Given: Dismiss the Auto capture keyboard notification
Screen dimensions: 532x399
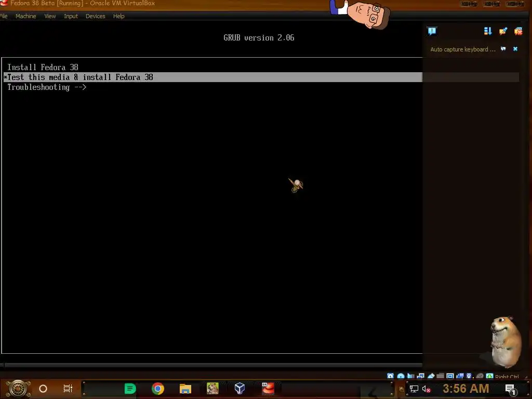Looking at the screenshot, I should click(x=515, y=49).
